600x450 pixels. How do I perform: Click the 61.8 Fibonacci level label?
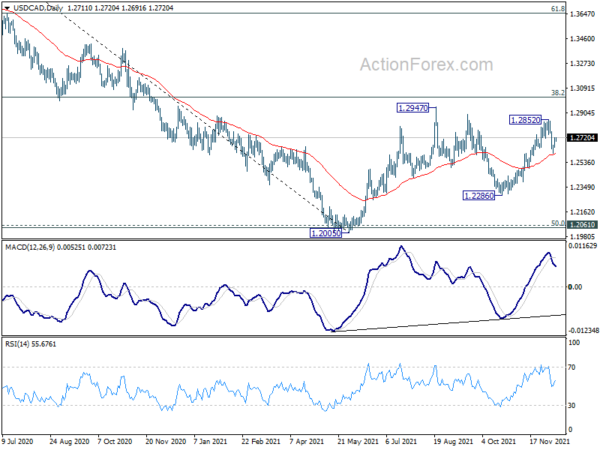558,8
